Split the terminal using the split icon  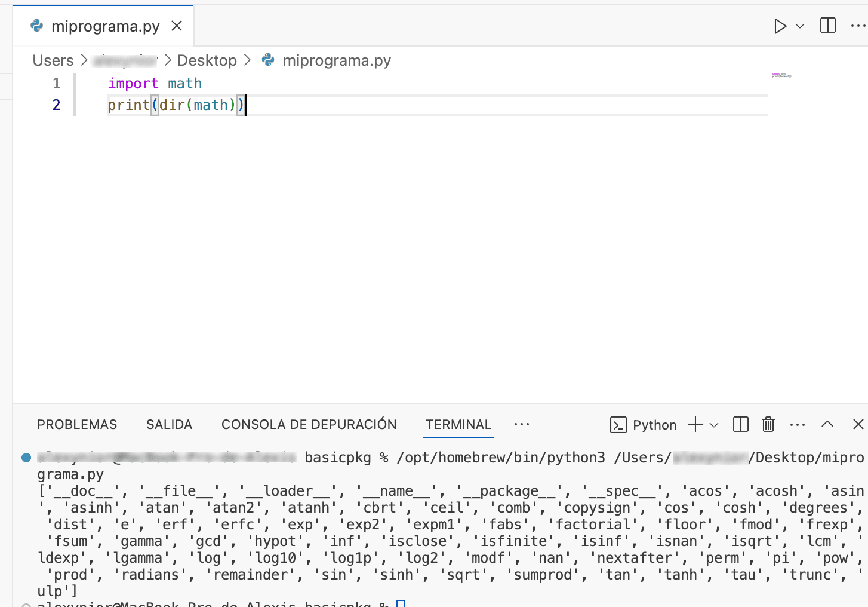click(x=740, y=424)
